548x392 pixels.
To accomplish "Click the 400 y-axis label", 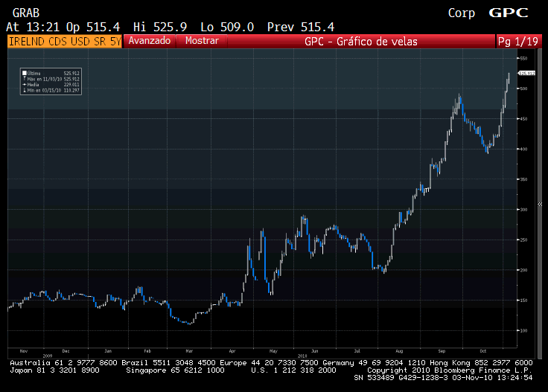I will (x=523, y=149).
